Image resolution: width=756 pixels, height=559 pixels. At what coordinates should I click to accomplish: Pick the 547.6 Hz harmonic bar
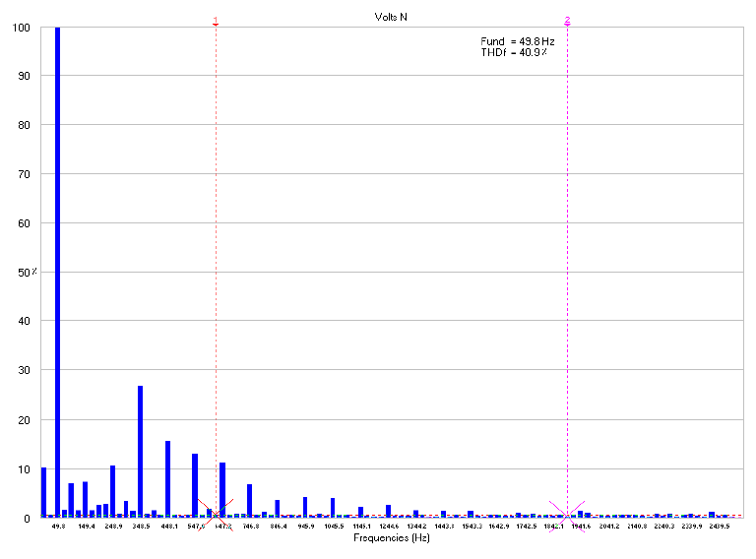tap(195, 484)
